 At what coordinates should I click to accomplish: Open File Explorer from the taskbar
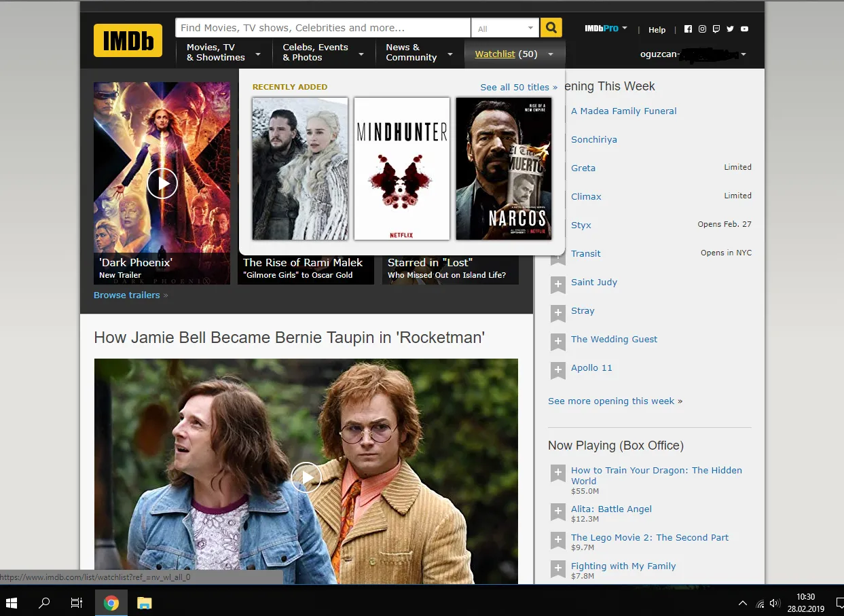click(144, 602)
